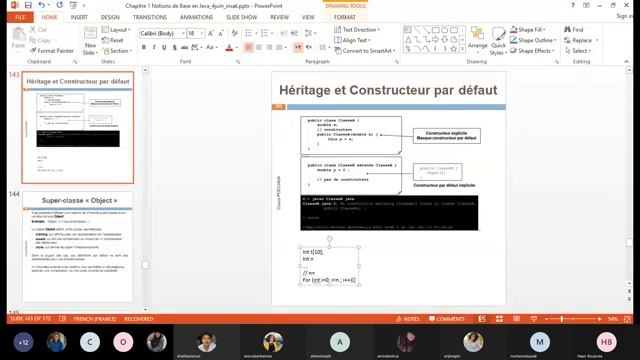Select slide 144 Super-classe Object thumbnail
The width and height of the screenshot is (640, 360).
[x=78, y=247]
